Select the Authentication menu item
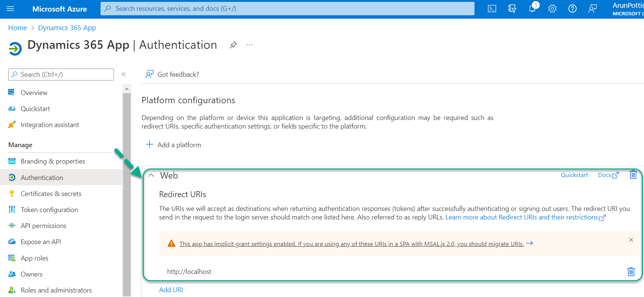This screenshot has height=297, width=644. [x=61, y=177]
